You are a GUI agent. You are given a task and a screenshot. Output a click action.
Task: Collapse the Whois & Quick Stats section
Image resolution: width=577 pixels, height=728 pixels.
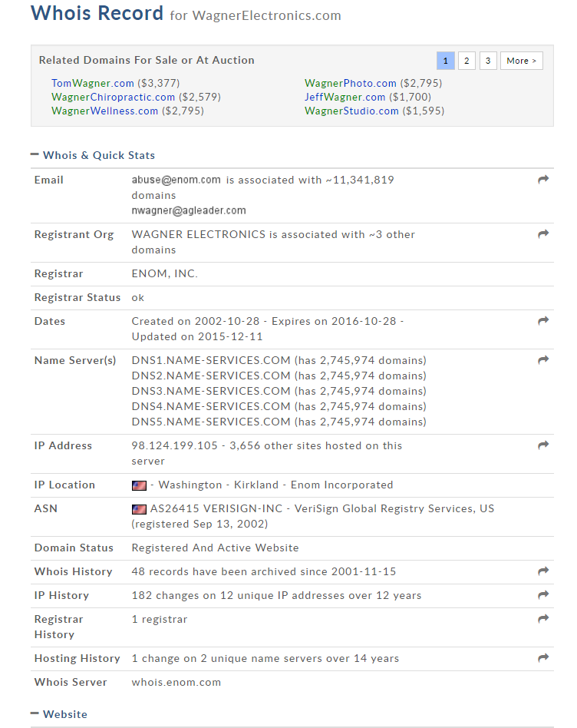tap(35, 154)
